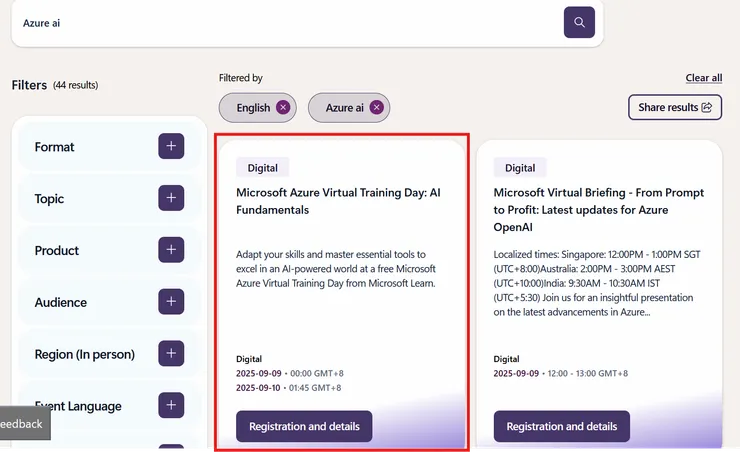Expand the Audience filter section

point(171,302)
